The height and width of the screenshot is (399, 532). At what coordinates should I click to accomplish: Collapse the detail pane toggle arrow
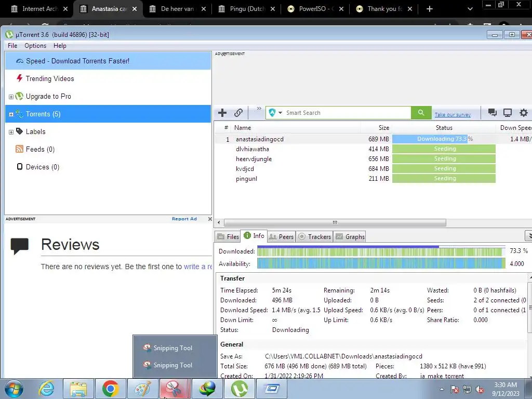point(528,235)
